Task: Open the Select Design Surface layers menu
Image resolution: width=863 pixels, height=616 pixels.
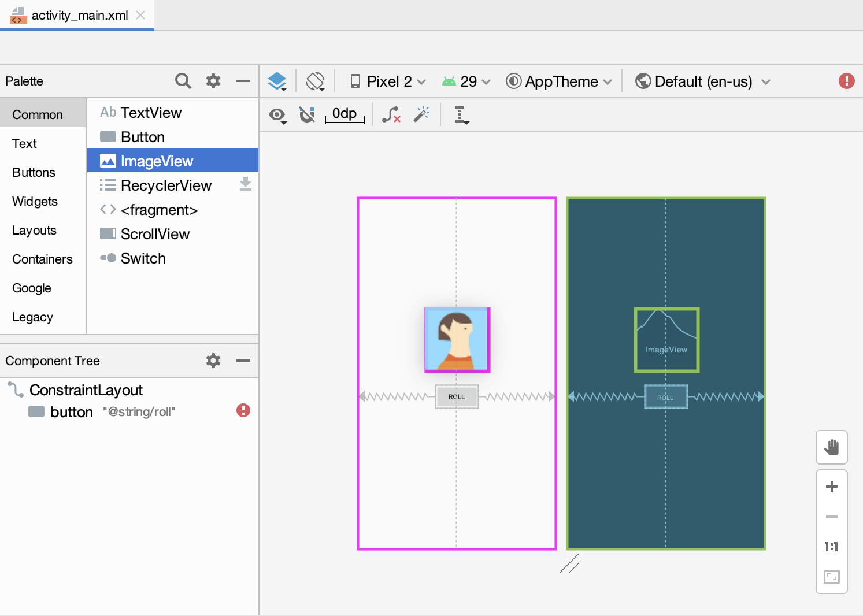Action: tap(277, 81)
